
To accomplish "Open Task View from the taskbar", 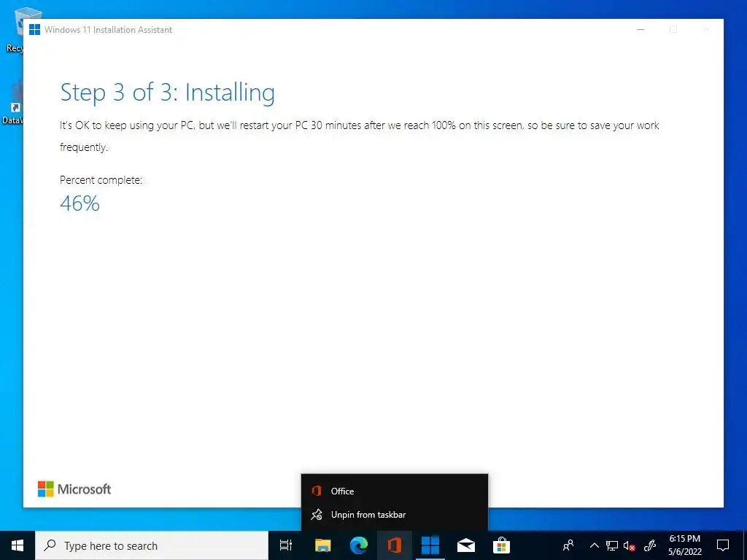I will pyautogui.click(x=286, y=545).
